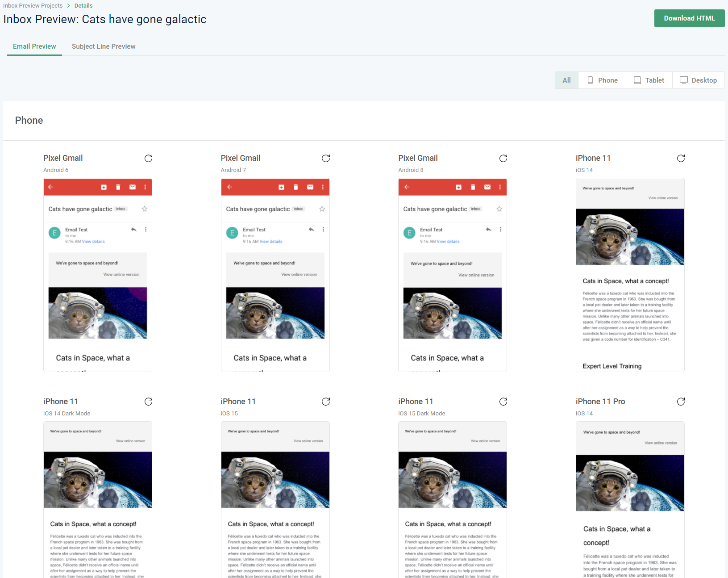Click the page title 'Inbox Preview: Cats have gone galactic'
728x578 pixels.
[105, 19]
